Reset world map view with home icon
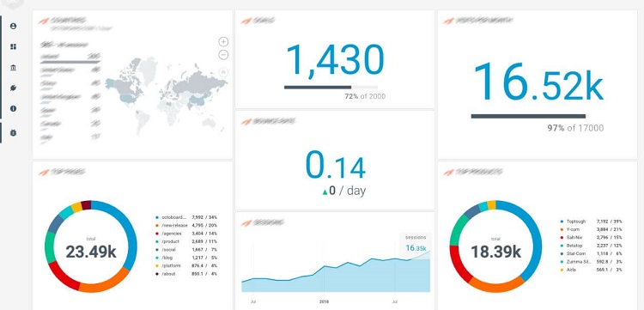Viewport: 644px width, 310px height. pos(223,72)
